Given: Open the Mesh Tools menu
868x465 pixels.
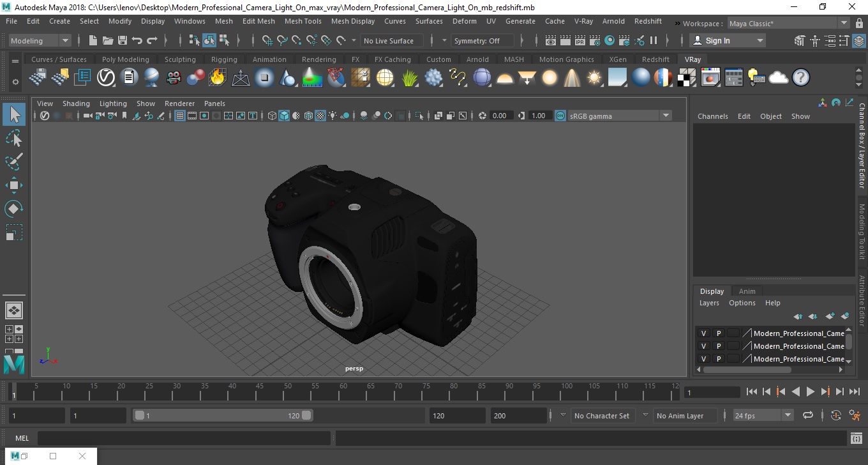Looking at the screenshot, I should tap(303, 21).
